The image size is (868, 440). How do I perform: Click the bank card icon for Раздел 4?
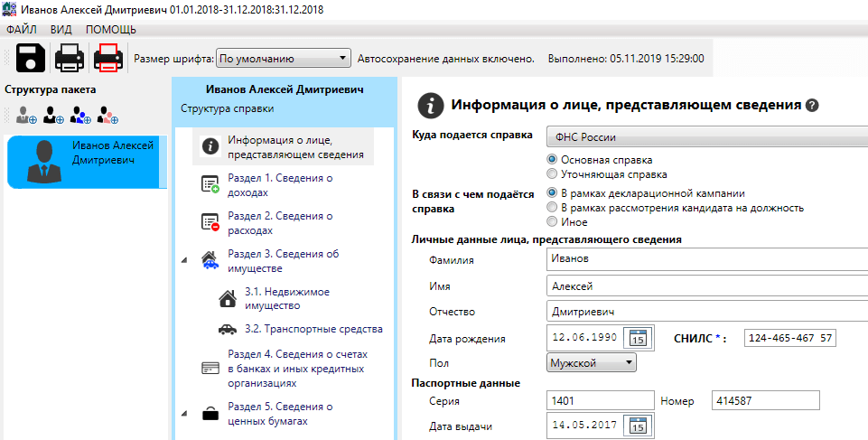[x=210, y=368]
